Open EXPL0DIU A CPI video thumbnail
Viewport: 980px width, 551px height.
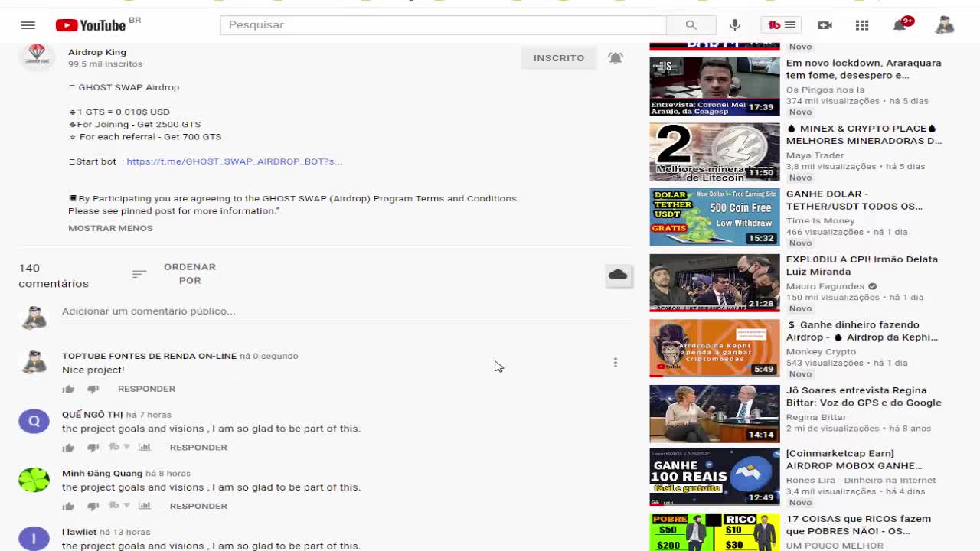coord(714,283)
